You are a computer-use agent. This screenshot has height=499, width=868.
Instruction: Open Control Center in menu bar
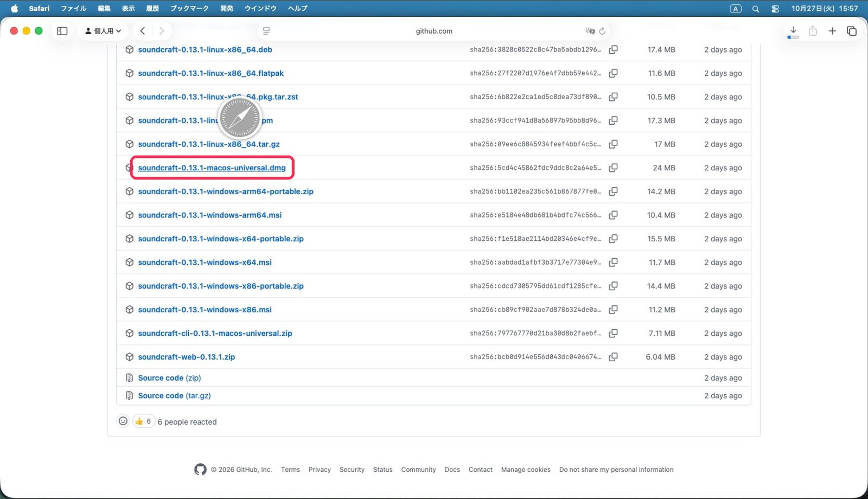[x=775, y=9]
